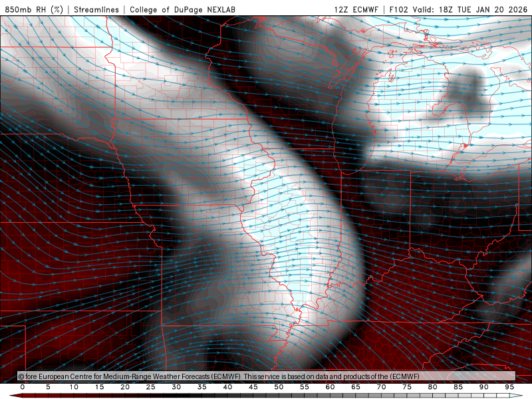This screenshot has height=399, width=532.
Task: Click "Valid: 18Z TUE JAN 20 2026" text
Action: point(470,9)
